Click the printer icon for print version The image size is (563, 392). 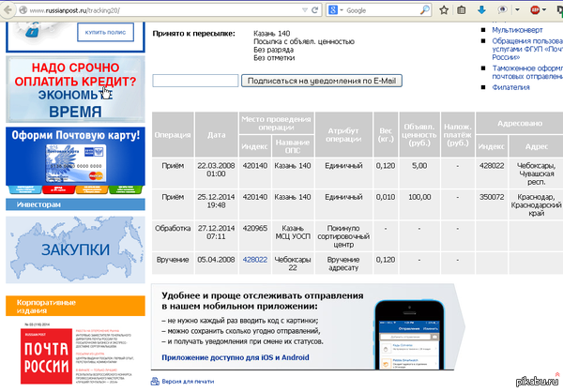coord(155,382)
